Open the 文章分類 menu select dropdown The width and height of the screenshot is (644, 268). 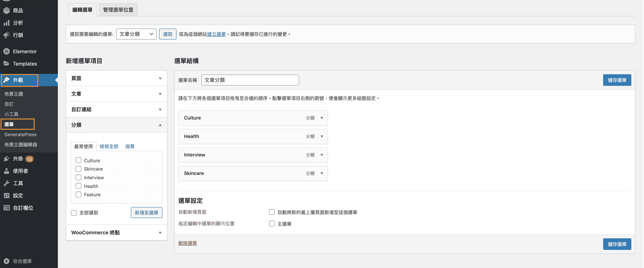[136, 34]
